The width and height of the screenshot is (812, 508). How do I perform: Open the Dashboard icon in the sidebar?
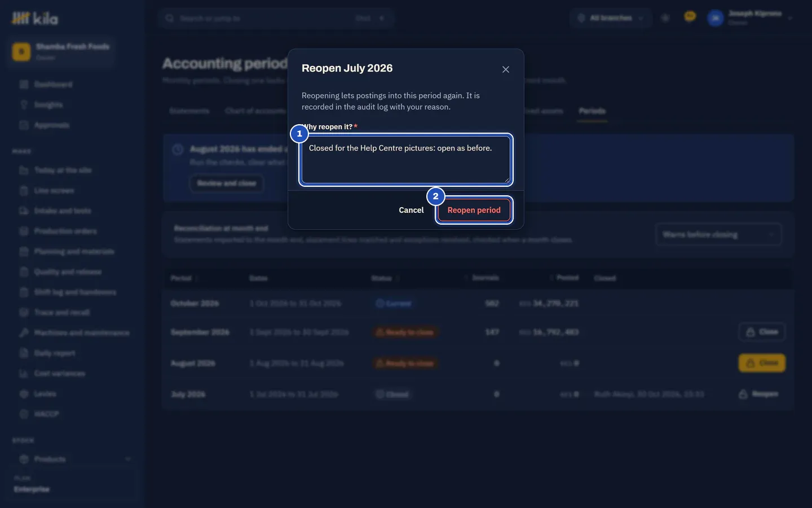24,85
